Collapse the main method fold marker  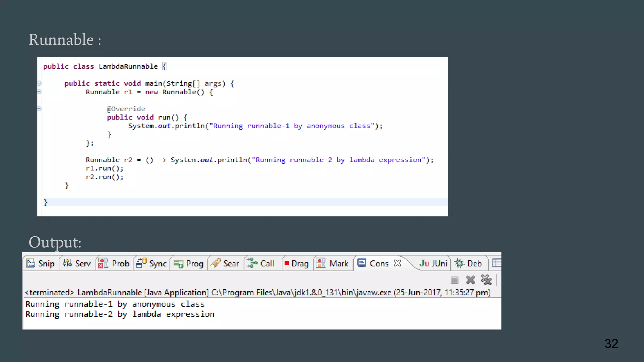point(39,83)
